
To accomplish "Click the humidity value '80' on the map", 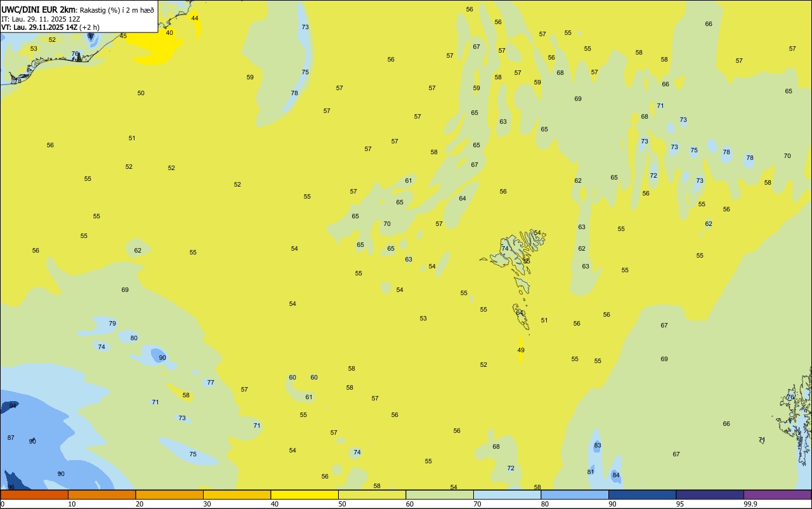I will pyautogui.click(x=134, y=338).
